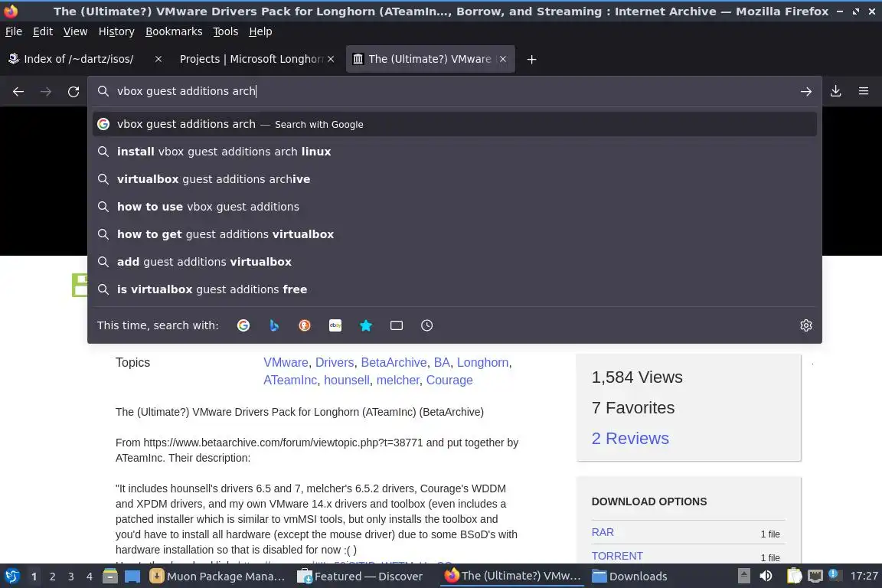The width and height of the screenshot is (882, 588).
Task: Search this time with DuckDuckGo icon
Action: (x=304, y=325)
